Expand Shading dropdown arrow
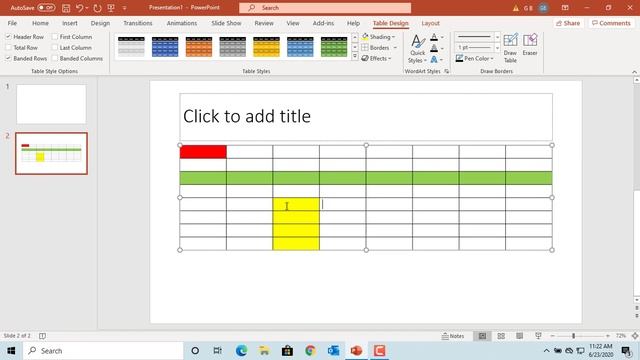 point(393,37)
